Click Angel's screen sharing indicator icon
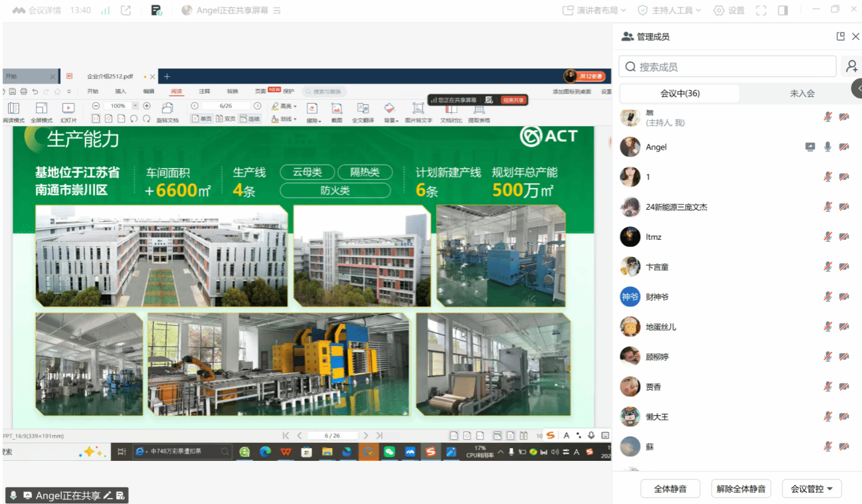 pyautogui.click(x=810, y=147)
